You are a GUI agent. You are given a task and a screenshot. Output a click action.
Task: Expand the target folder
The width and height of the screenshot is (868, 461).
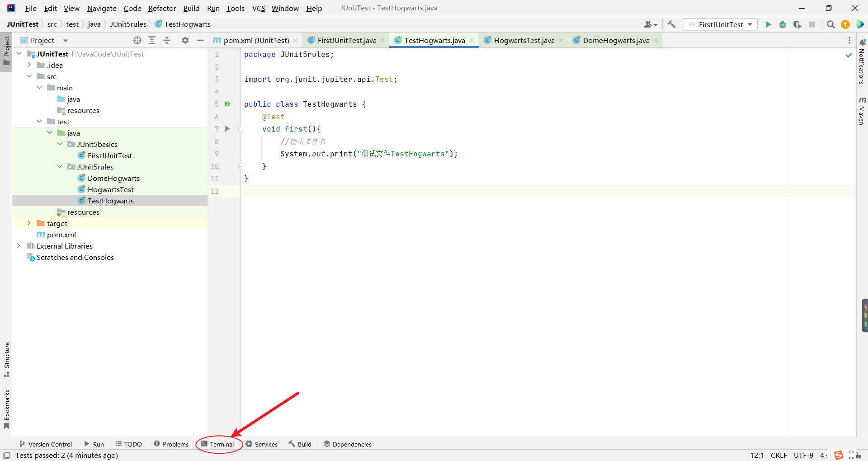[x=29, y=223]
